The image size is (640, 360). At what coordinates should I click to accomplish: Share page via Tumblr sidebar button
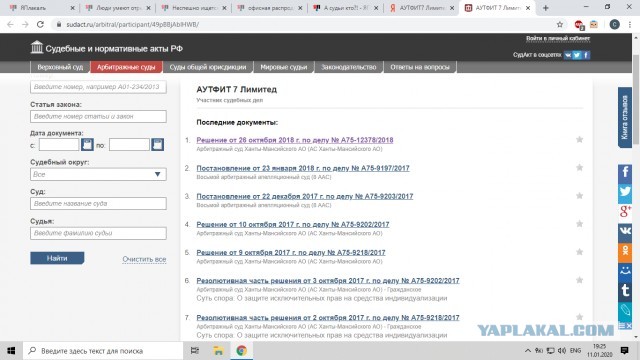(625, 291)
